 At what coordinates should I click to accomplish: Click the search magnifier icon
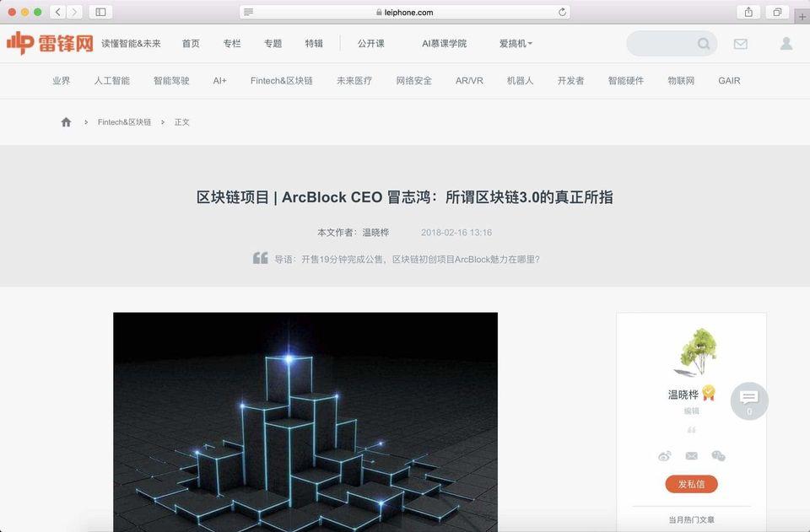point(704,44)
